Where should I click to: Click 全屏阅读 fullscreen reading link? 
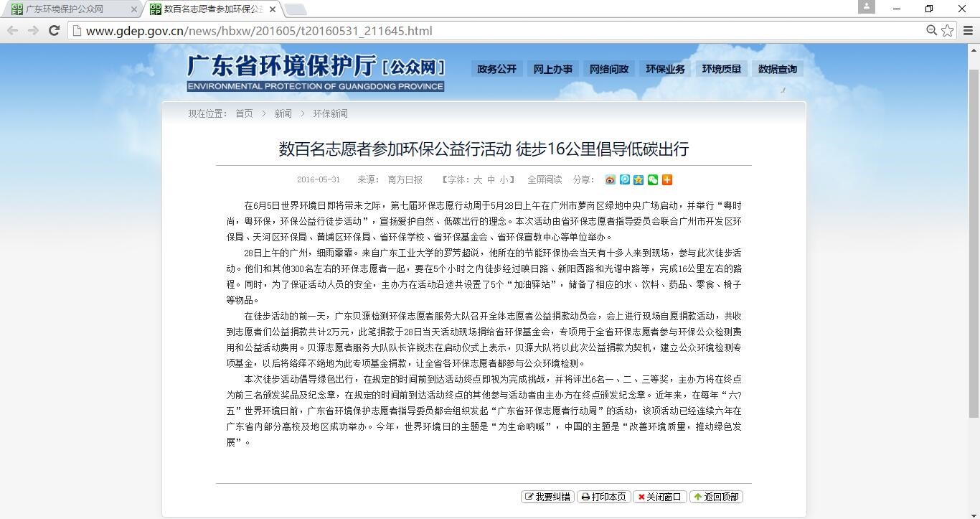545,179
